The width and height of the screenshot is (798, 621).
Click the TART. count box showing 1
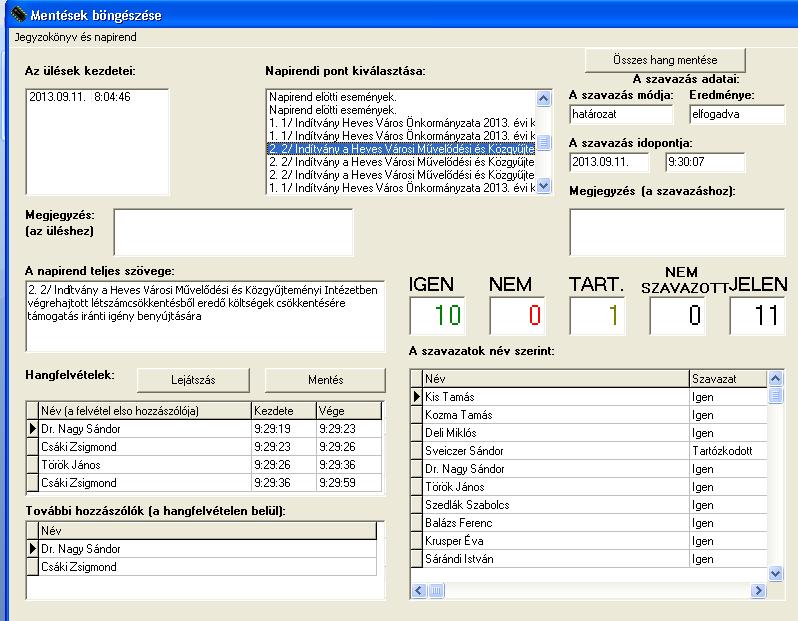tap(597, 316)
